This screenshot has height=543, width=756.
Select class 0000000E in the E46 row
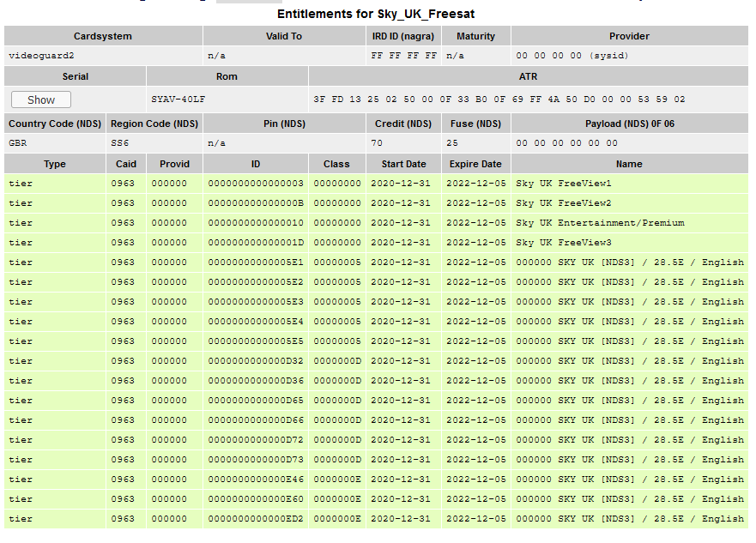pos(337,480)
